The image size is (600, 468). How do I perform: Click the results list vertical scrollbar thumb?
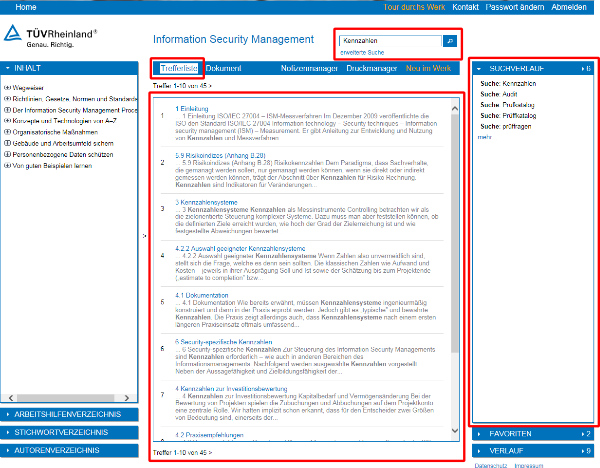pyautogui.click(x=455, y=233)
